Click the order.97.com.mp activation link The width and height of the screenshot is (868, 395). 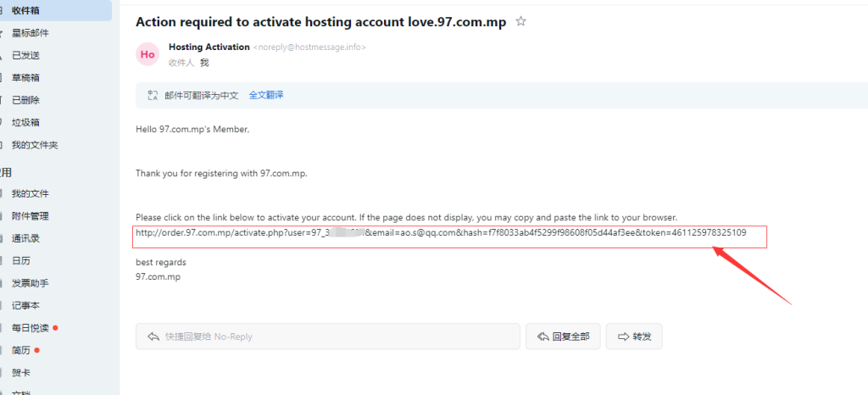pyautogui.click(x=441, y=233)
